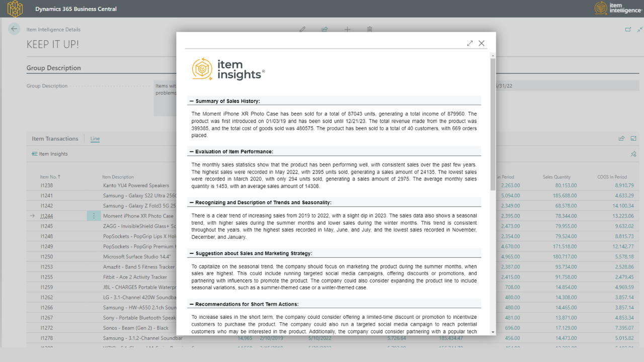This screenshot has width=644, height=362.
Task: Click the item intelligence logo
Action: (x=618, y=8)
